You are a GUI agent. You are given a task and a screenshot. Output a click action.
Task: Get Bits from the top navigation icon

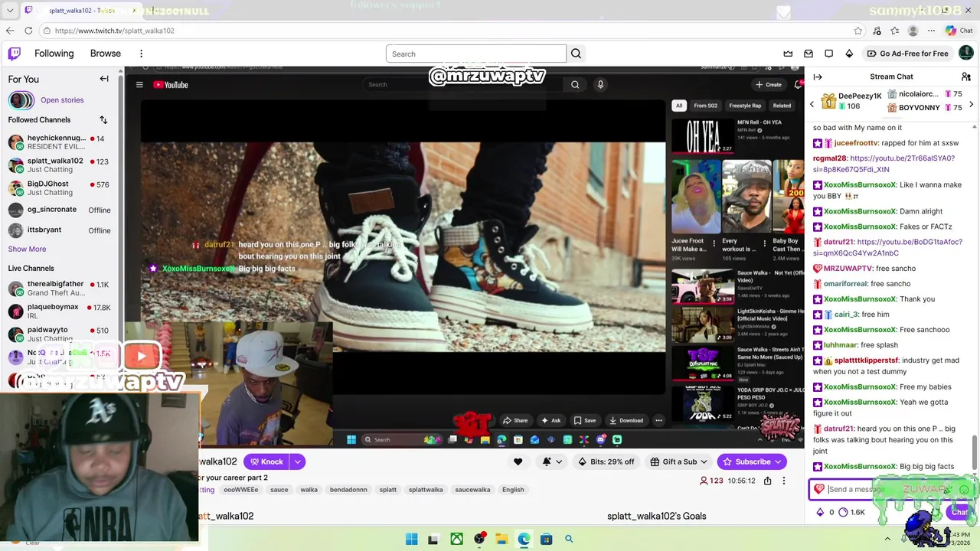coord(849,54)
